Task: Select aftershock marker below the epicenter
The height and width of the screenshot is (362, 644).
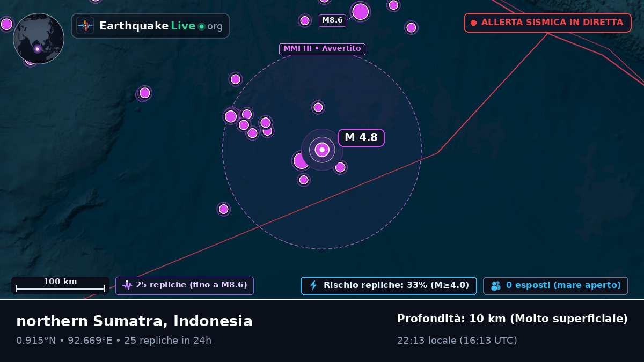Action: [304, 180]
